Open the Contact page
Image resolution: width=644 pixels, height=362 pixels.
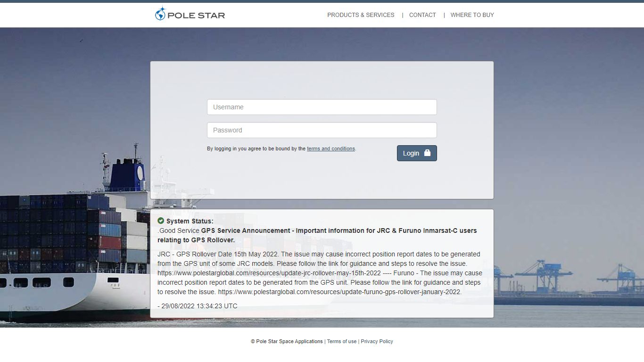[x=422, y=15]
